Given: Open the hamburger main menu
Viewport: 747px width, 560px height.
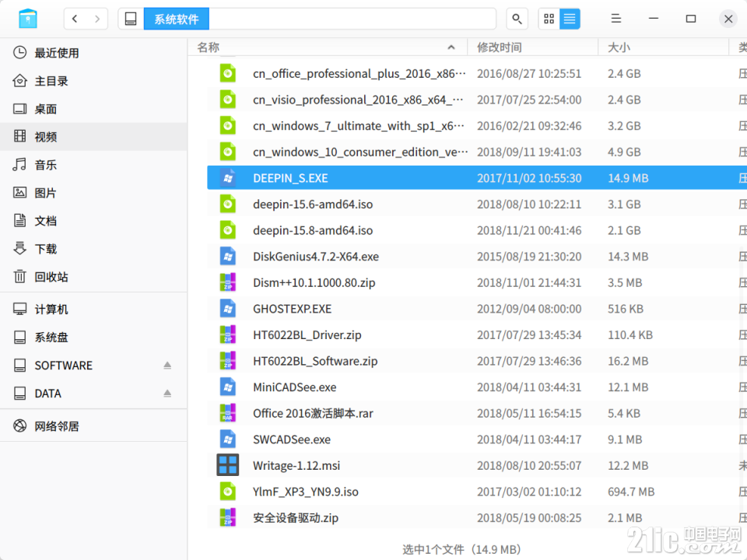Looking at the screenshot, I should click(616, 19).
